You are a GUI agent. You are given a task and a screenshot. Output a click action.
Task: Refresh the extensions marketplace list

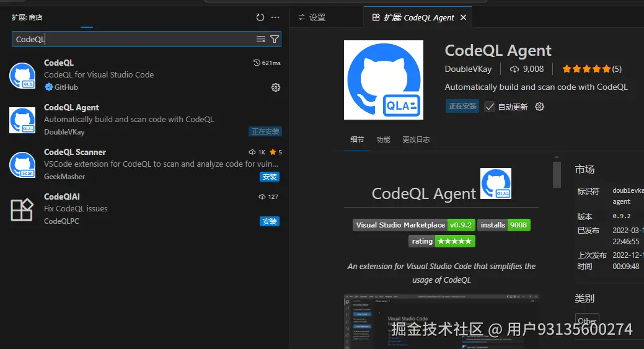pyautogui.click(x=260, y=17)
